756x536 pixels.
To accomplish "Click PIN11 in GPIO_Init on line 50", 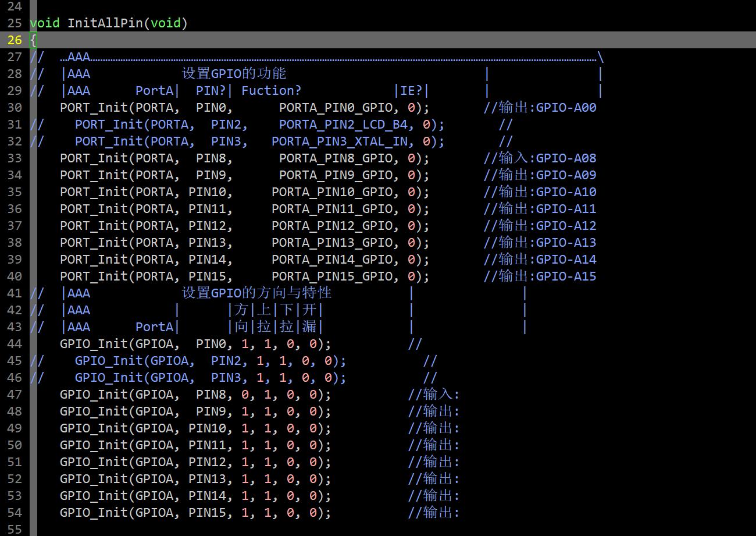I will (208, 445).
